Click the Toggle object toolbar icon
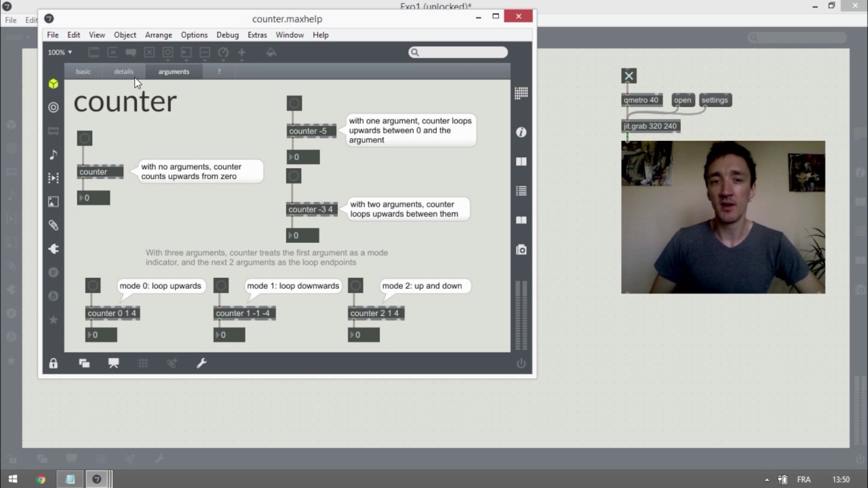 149,52
